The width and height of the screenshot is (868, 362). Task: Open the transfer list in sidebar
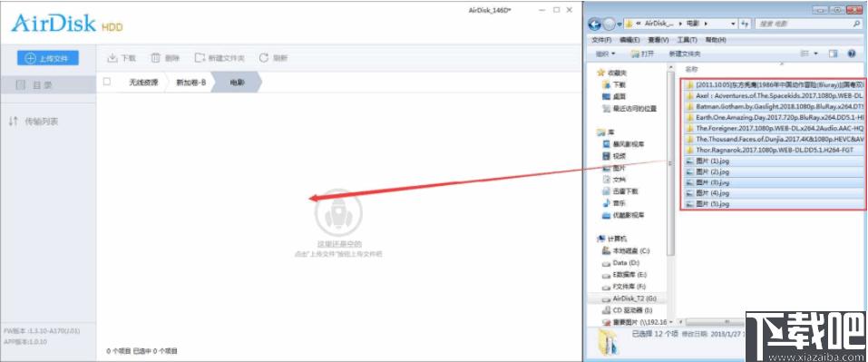tap(34, 122)
